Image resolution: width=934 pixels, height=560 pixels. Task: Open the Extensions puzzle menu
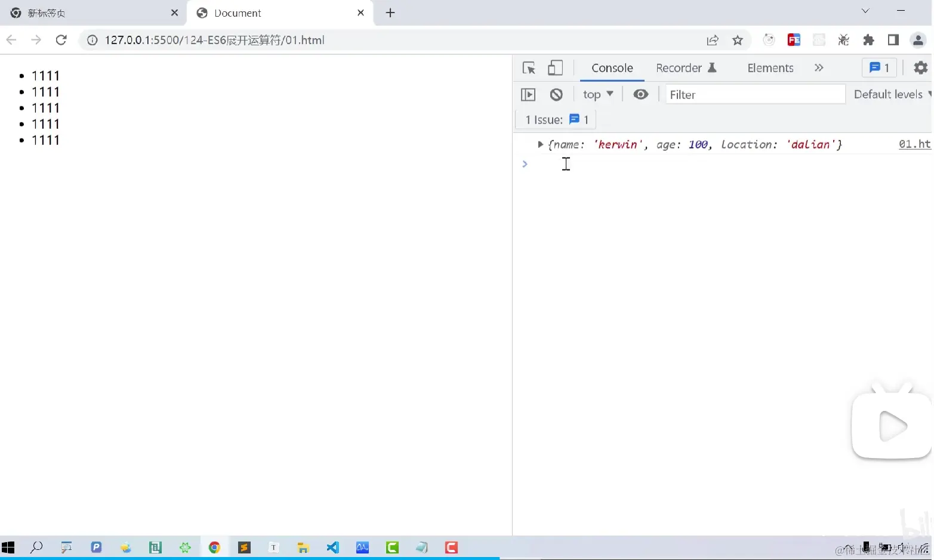point(868,40)
